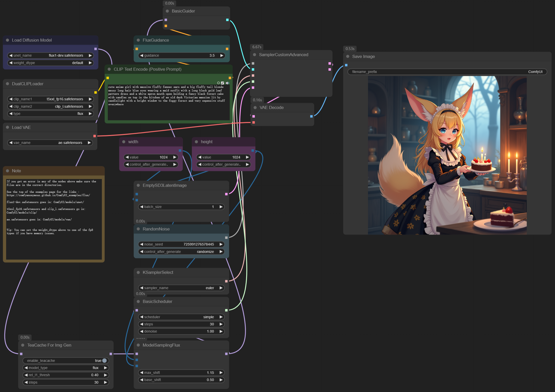Collapse the Note node via its title dot

[8, 171]
